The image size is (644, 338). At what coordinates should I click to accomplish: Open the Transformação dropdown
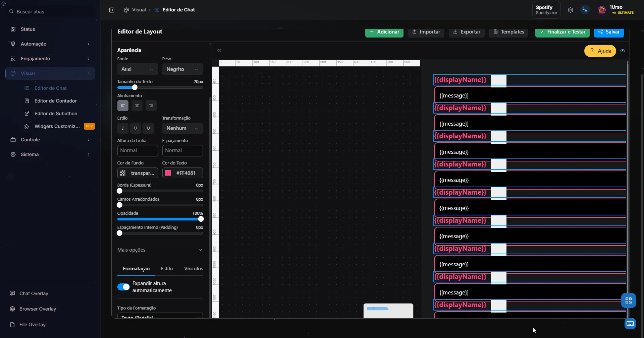tap(182, 128)
